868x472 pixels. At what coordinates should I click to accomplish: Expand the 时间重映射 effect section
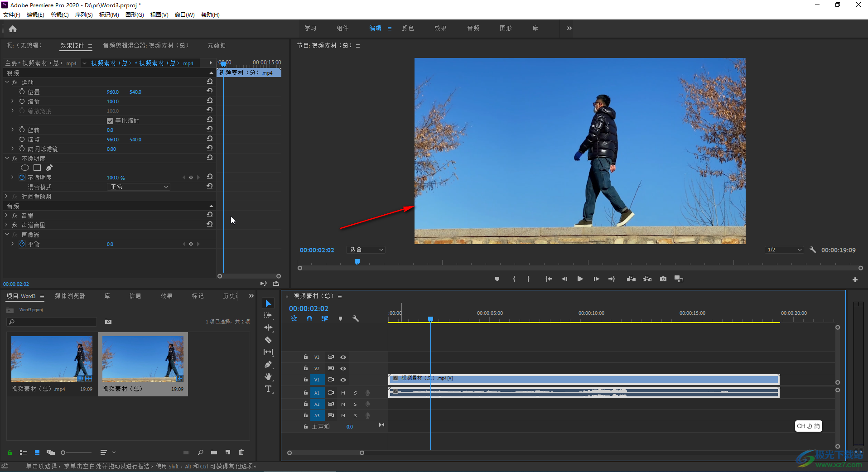point(7,197)
